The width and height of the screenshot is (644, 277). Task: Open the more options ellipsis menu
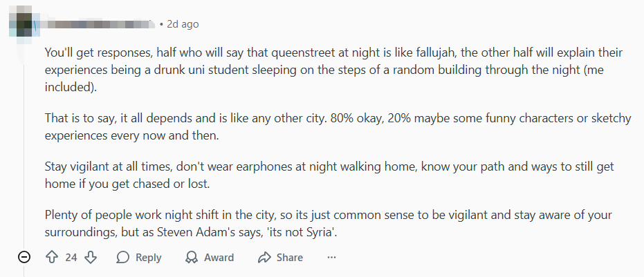coord(331,257)
